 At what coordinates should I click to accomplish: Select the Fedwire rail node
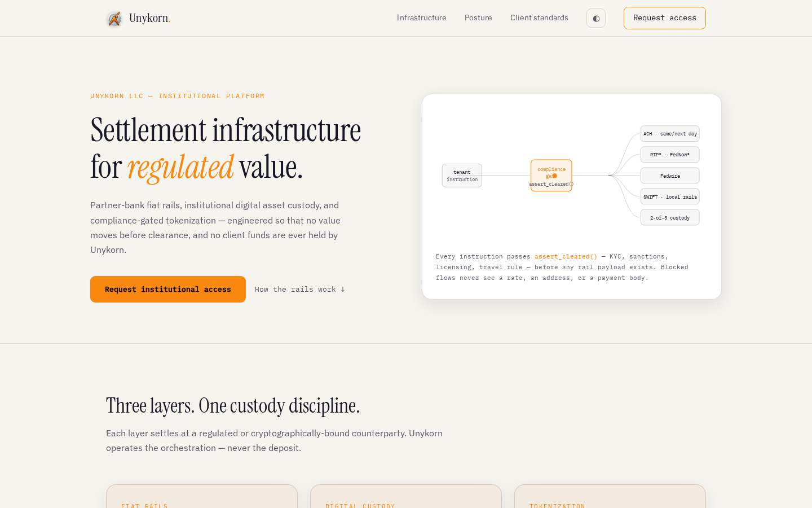tap(670, 176)
